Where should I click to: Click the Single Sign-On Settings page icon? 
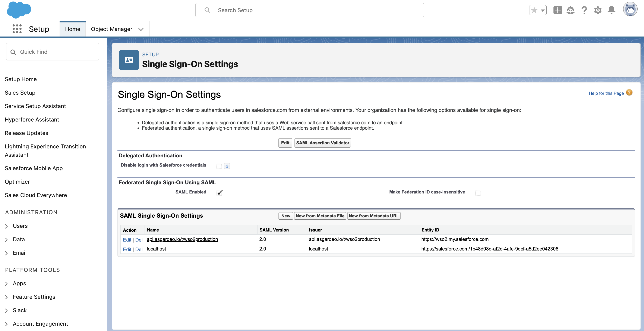[x=129, y=60]
